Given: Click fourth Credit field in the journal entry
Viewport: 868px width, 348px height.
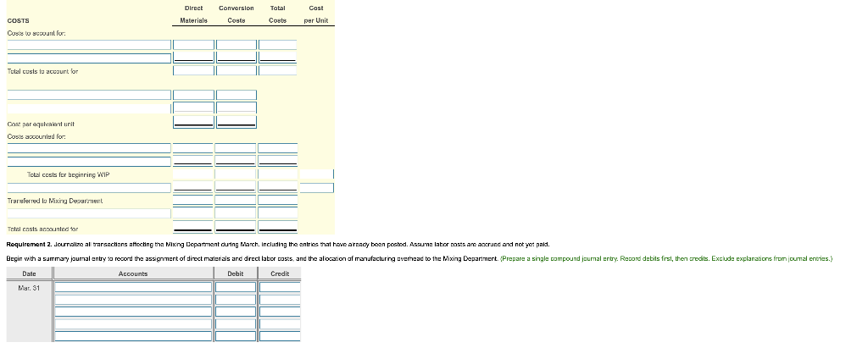Looking at the screenshot, I should tap(280, 323).
